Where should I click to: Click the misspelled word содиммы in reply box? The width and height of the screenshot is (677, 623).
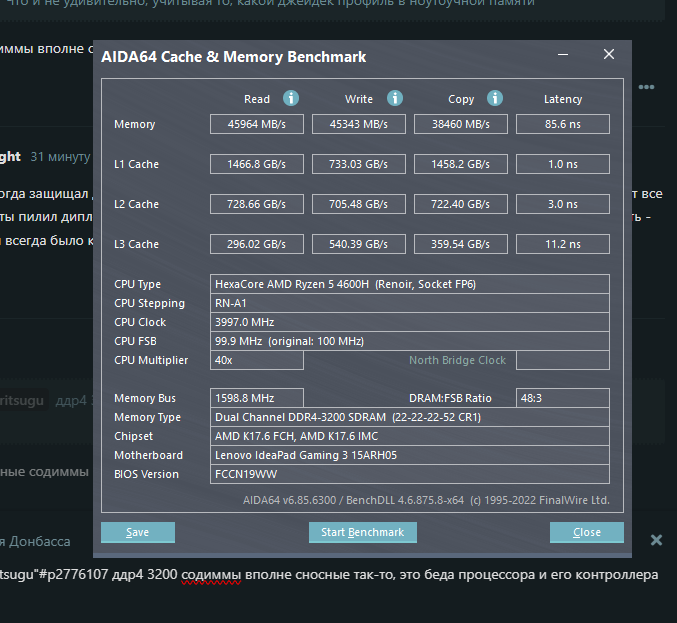[x=211, y=575]
